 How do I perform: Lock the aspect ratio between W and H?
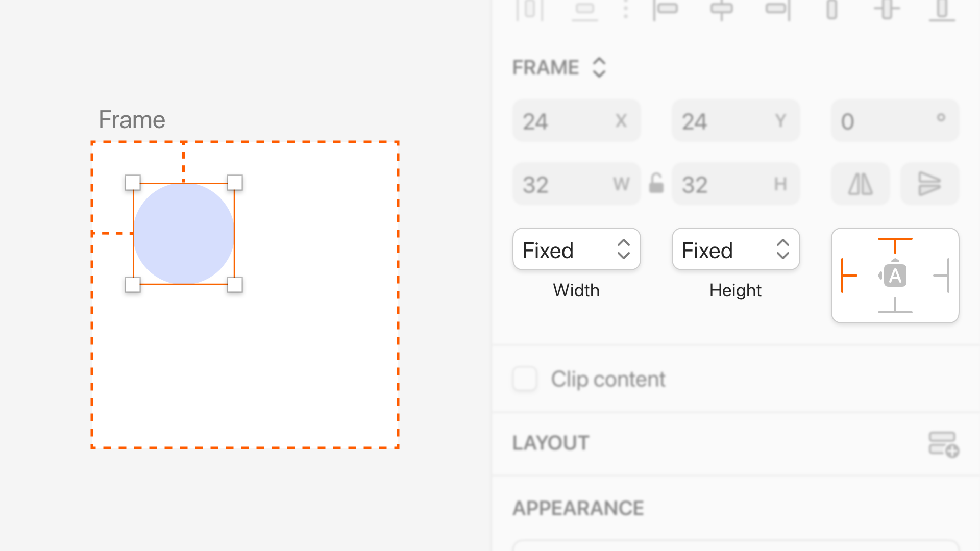[657, 184]
